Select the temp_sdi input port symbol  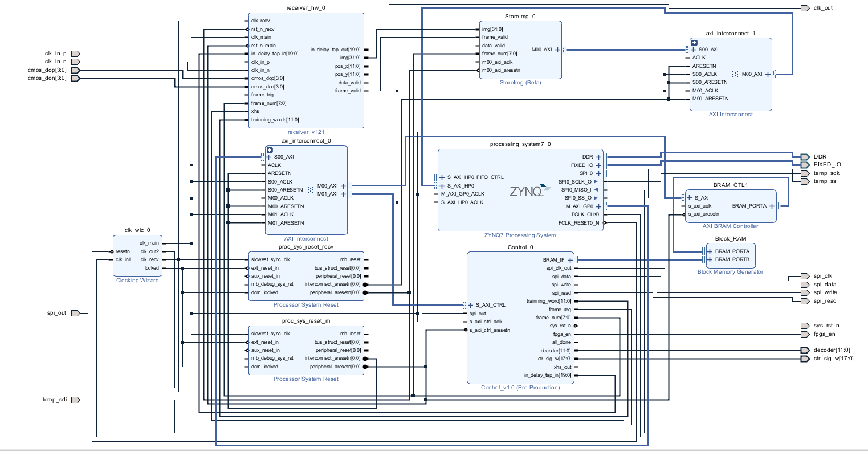pyautogui.click(x=75, y=400)
